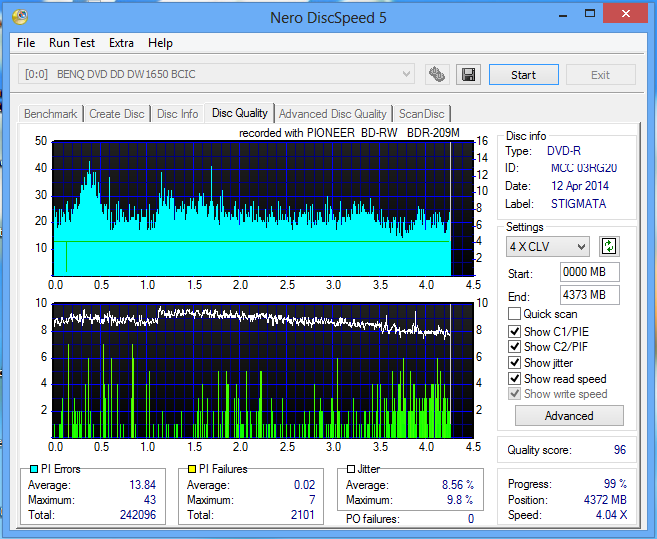Click the PI Errors upper graph
The image size is (657, 539).
click(263, 208)
